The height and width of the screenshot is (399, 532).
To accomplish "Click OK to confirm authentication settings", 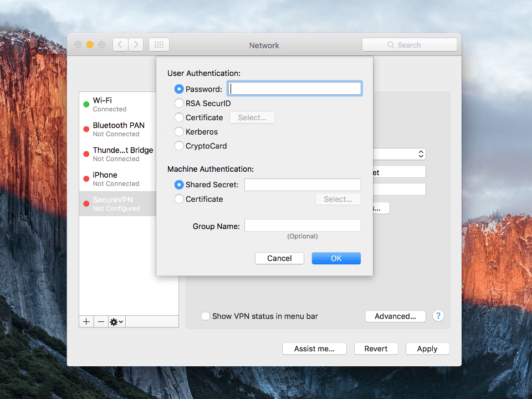I will pyautogui.click(x=336, y=258).
